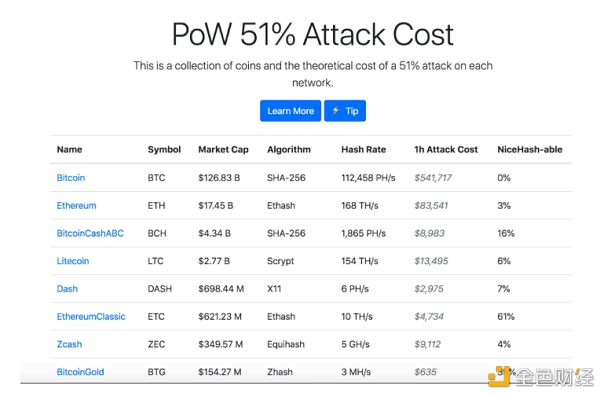Click the Learn More button
This screenshot has width=600, height=393.
click(x=290, y=111)
